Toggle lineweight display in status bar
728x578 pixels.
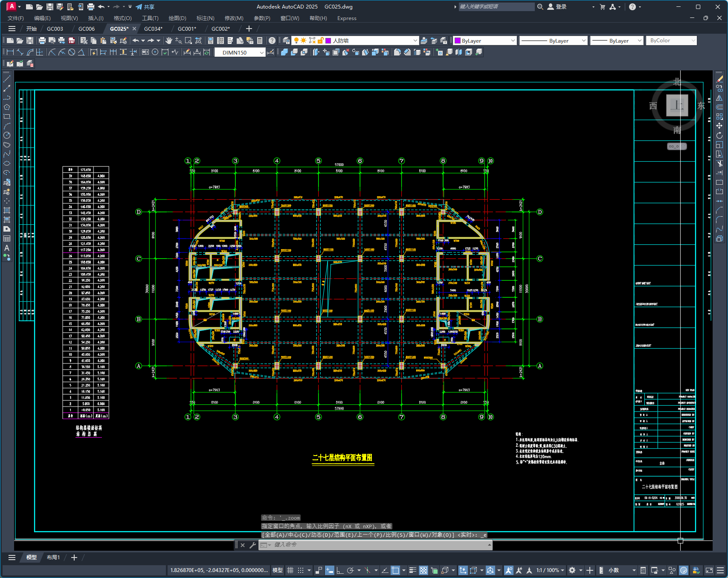click(412, 570)
